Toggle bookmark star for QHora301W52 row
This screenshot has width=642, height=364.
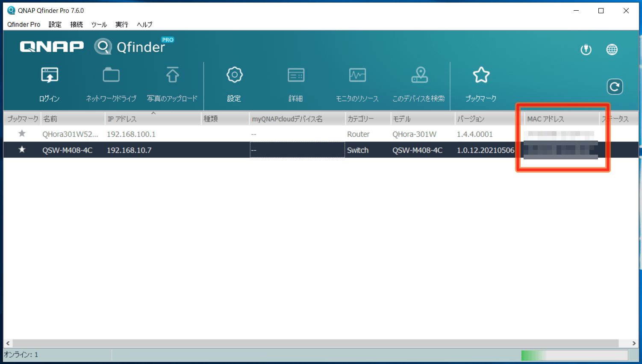pos(22,134)
